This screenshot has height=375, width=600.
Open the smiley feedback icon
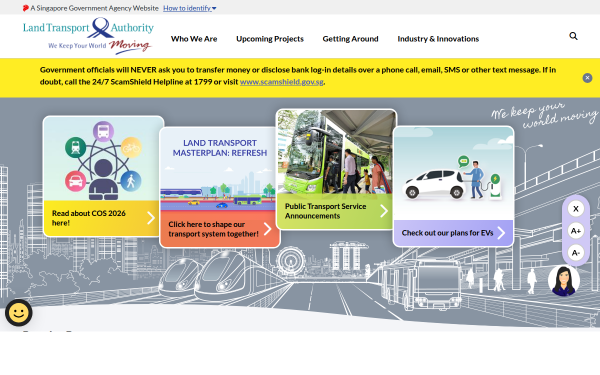(x=18, y=313)
